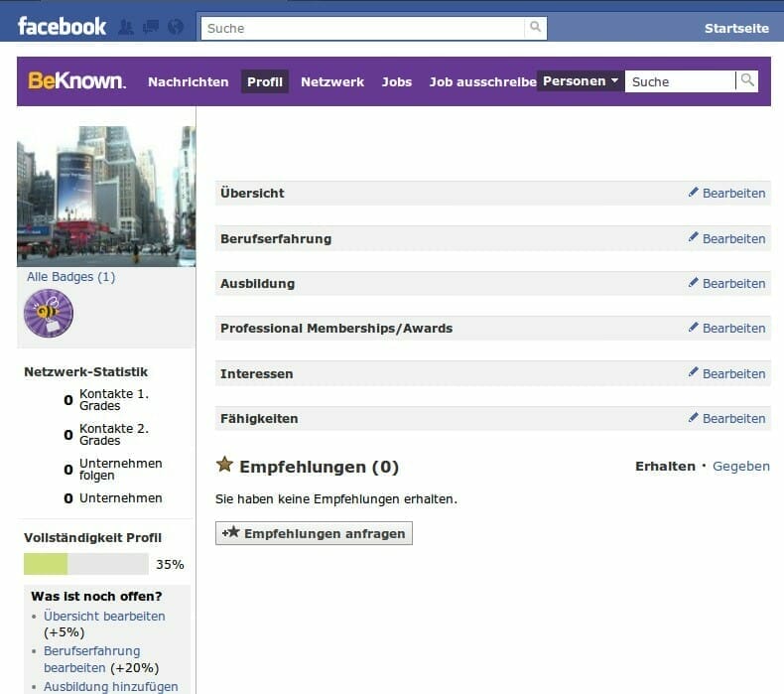784x694 pixels.
Task: Click the Gegeben recommendations link
Action: point(740,466)
